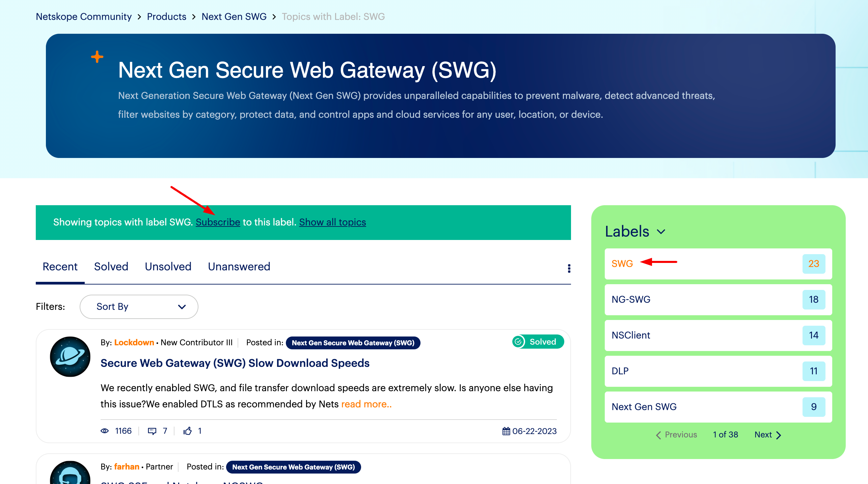868x484 pixels.
Task: Click the Next Gen Secure Web Gateway heading
Action: (x=307, y=70)
